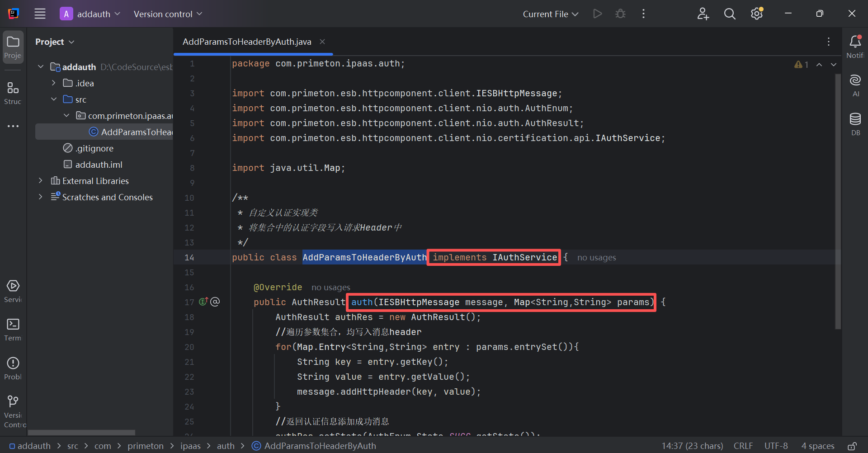Screen dimensions: 868x453
Task: Click the editor vertical scrollbar
Action: coord(838,201)
